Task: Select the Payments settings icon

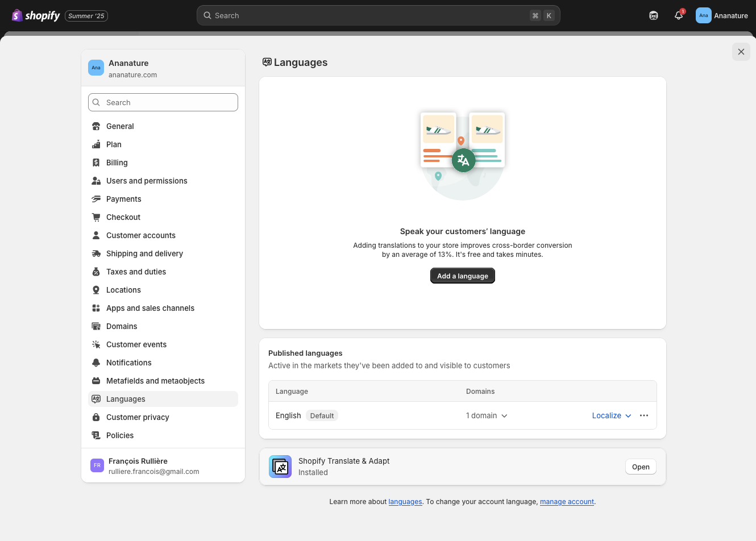Action: (x=96, y=198)
